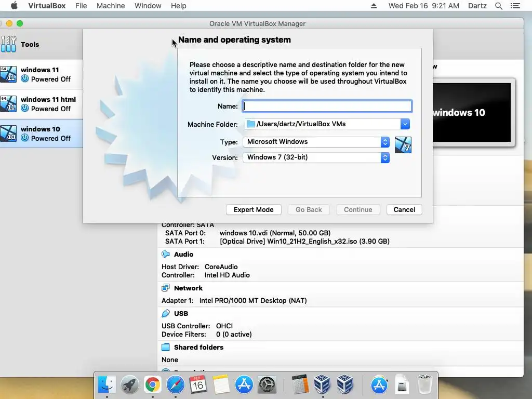
Task: Click the Win10_21H2_English_x32.iso optical drive entry
Action: pos(304,241)
